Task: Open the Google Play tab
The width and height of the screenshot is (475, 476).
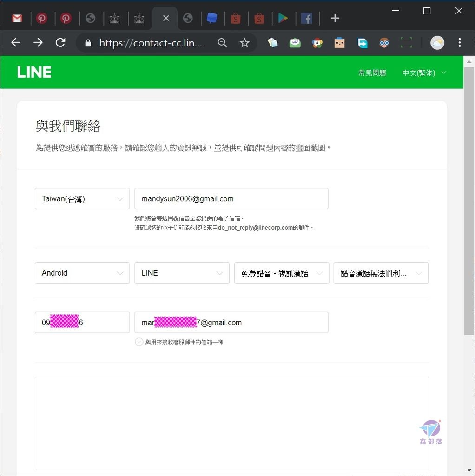Action: pyautogui.click(x=283, y=19)
